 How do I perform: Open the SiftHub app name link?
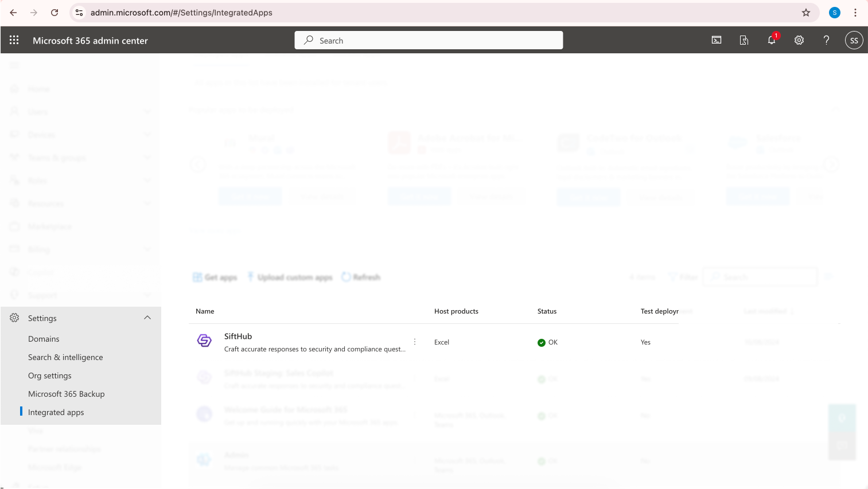(238, 337)
